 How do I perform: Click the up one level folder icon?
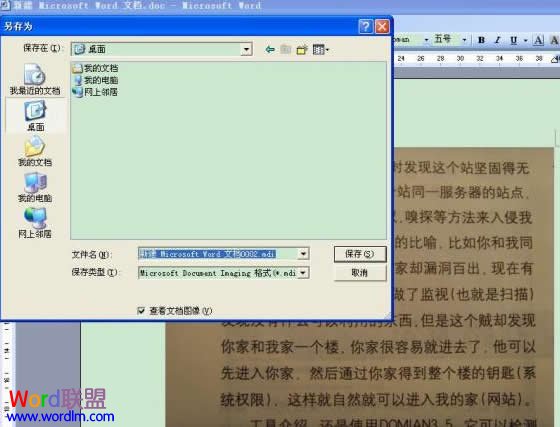click(286, 50)
